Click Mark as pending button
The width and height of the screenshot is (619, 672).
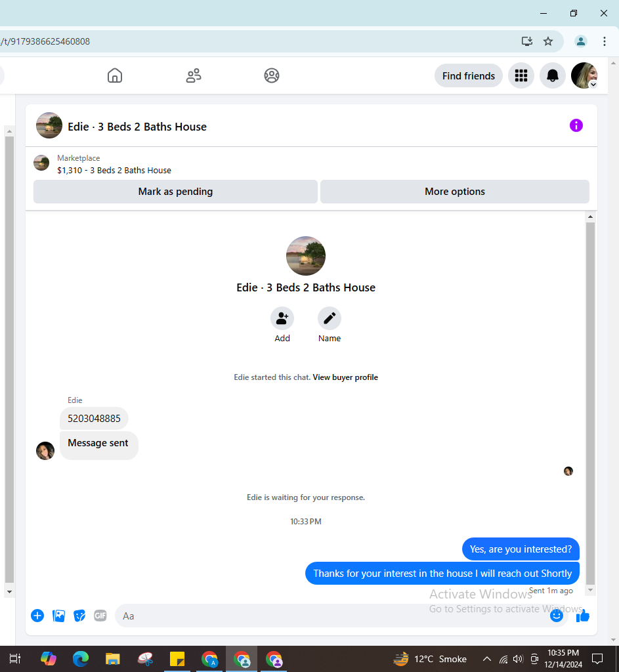tap(175, 192)
